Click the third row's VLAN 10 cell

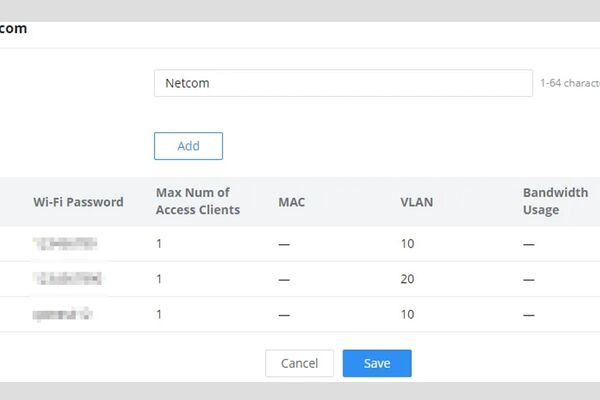pos(407,314)
